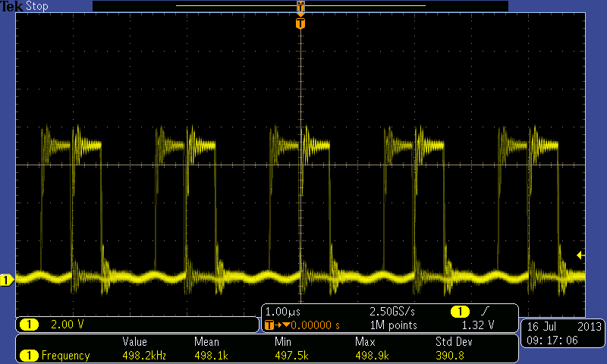607x364 pixels.
Task: Click the Stop acquisition status label
Action: tap(36, 6)
